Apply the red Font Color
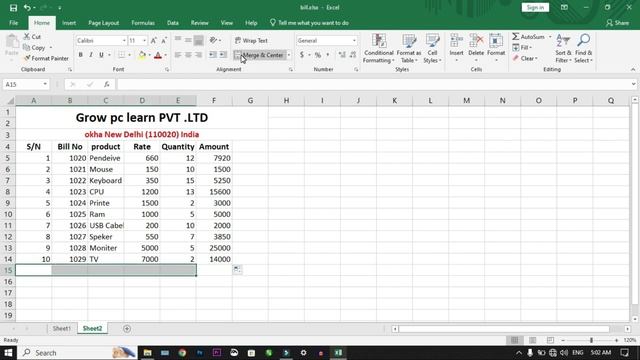 coord(158,55)
